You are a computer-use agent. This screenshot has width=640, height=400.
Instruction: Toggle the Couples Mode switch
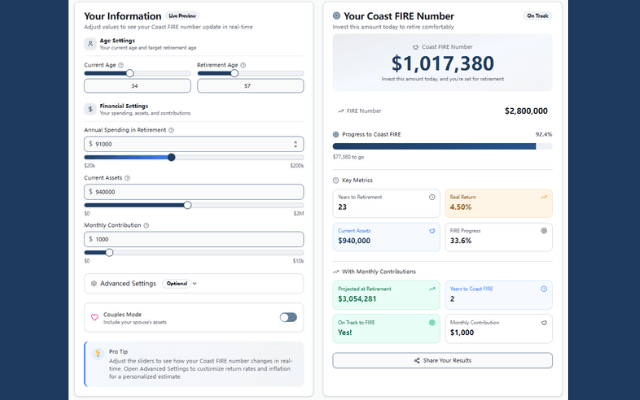coord(288,317)
